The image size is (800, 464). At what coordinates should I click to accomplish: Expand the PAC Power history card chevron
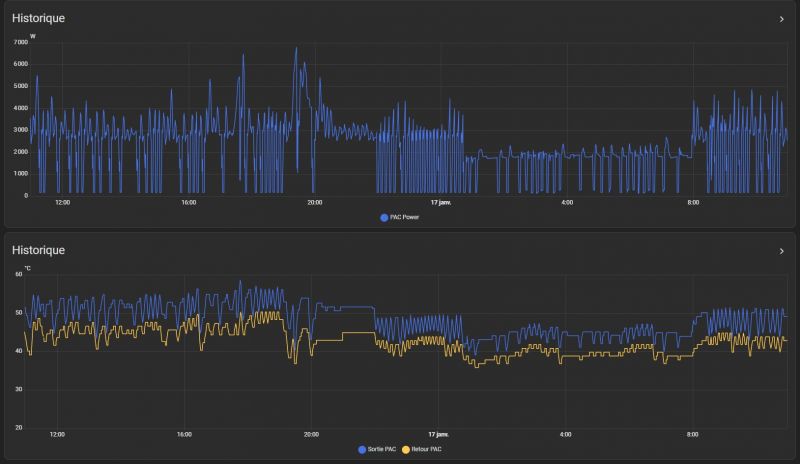tap(781, 19)
